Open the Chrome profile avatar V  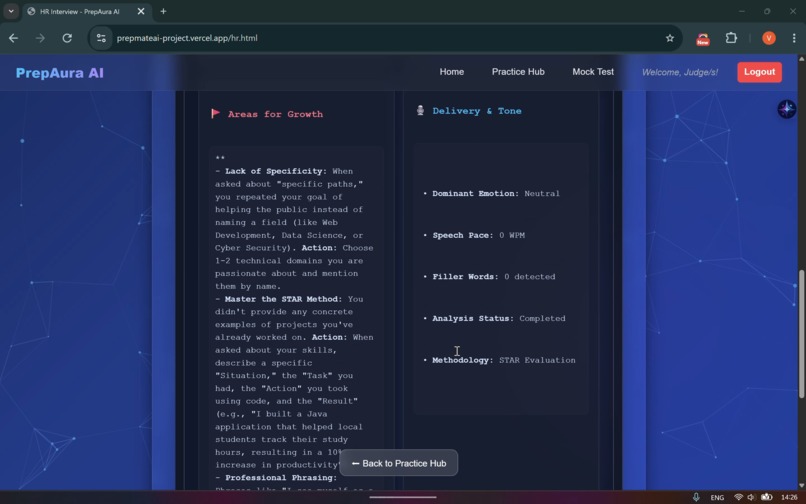point(768,38)
